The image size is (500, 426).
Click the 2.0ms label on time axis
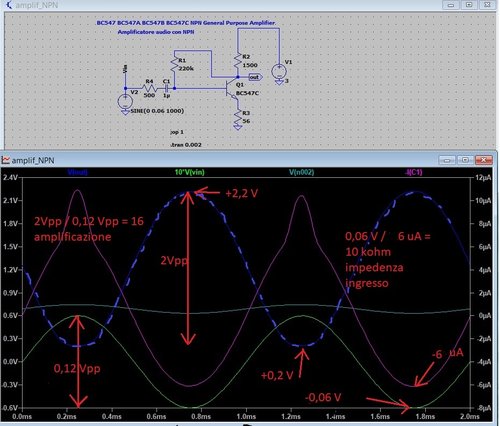pyautogui.click(x=470, y=416)
